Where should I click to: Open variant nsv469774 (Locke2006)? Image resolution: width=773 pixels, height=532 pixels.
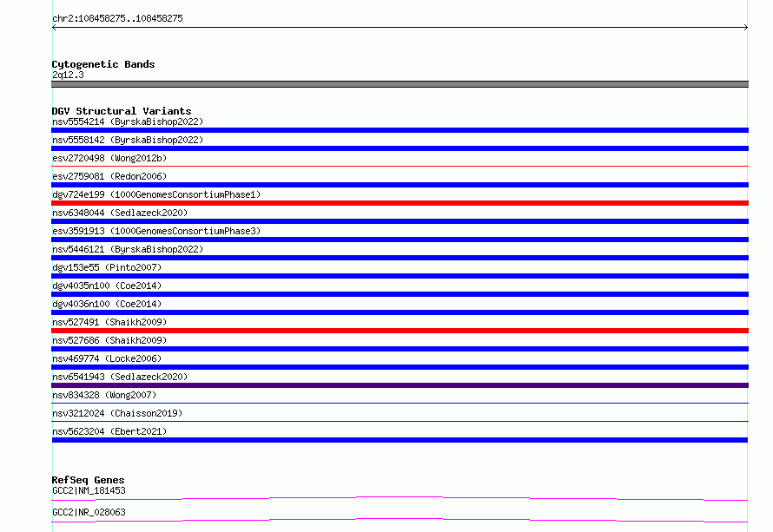[107, 358]
